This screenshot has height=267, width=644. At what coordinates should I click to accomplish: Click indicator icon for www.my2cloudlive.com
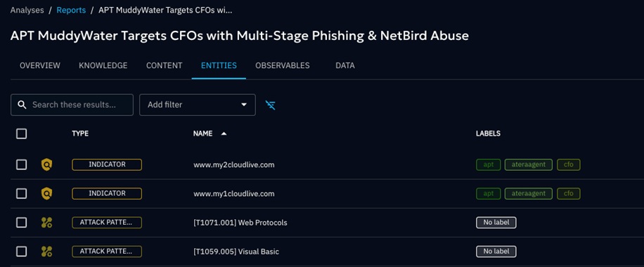pyautogui.click(x=47, y=164)
